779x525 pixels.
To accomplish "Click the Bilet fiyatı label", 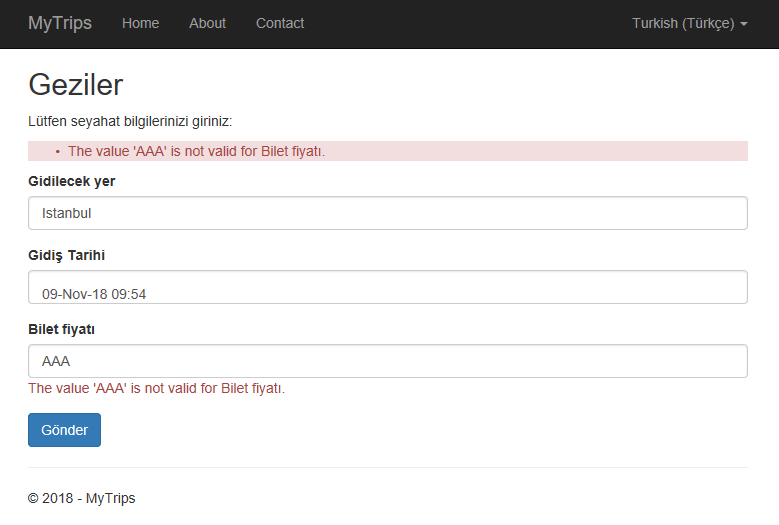I will [x=62, y=329].
